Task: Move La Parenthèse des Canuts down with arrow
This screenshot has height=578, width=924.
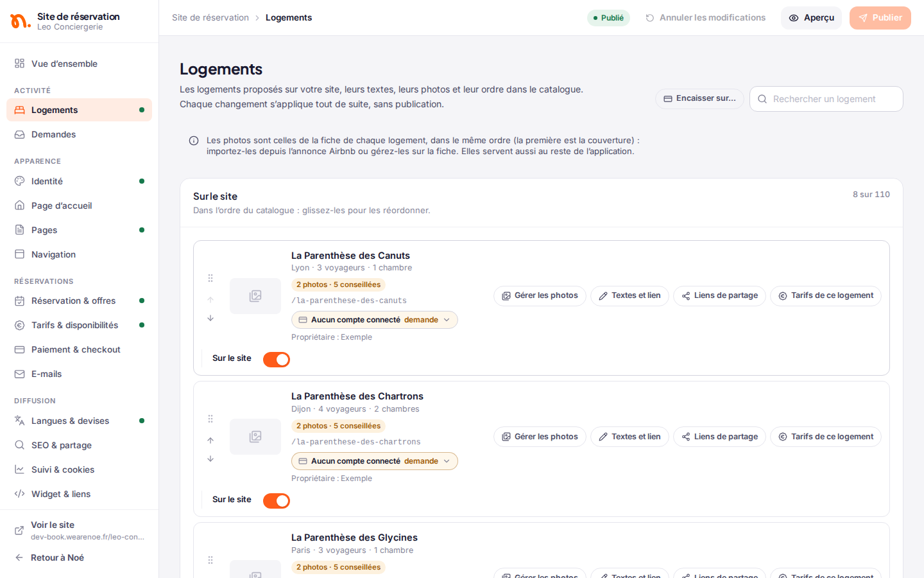Action: tap(210, 318)
